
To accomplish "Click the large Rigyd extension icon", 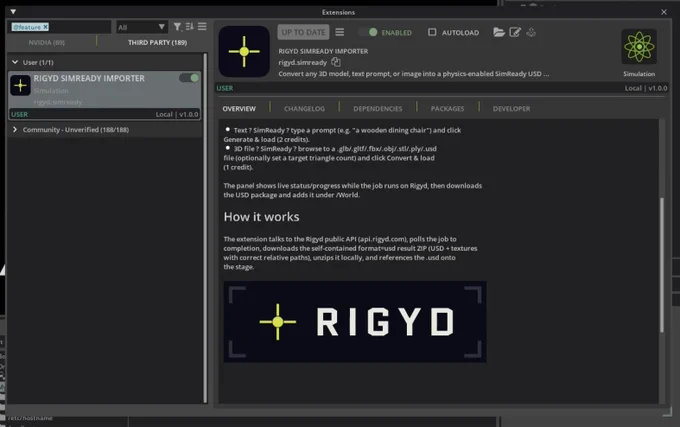I will [x=244, y=52].
